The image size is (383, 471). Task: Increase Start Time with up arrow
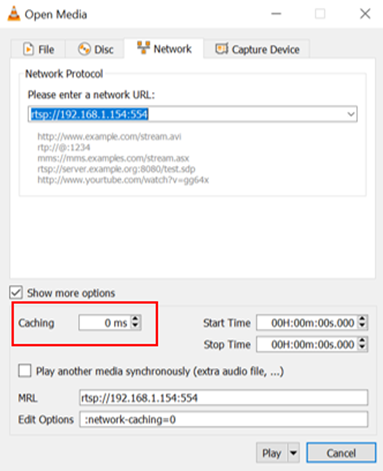point(362,319)
